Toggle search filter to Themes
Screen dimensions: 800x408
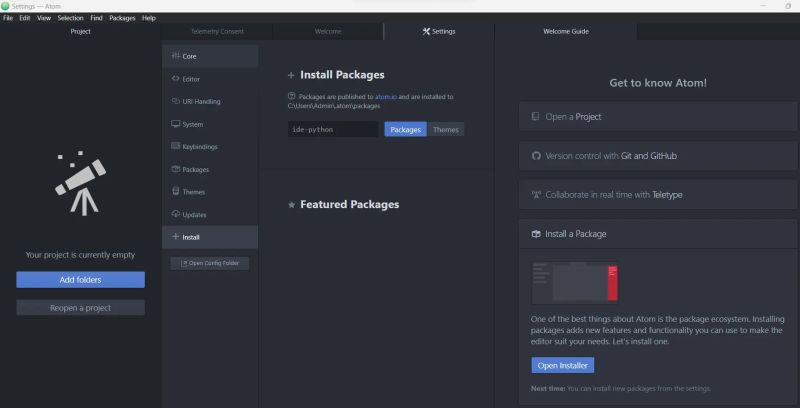(445, 130)
